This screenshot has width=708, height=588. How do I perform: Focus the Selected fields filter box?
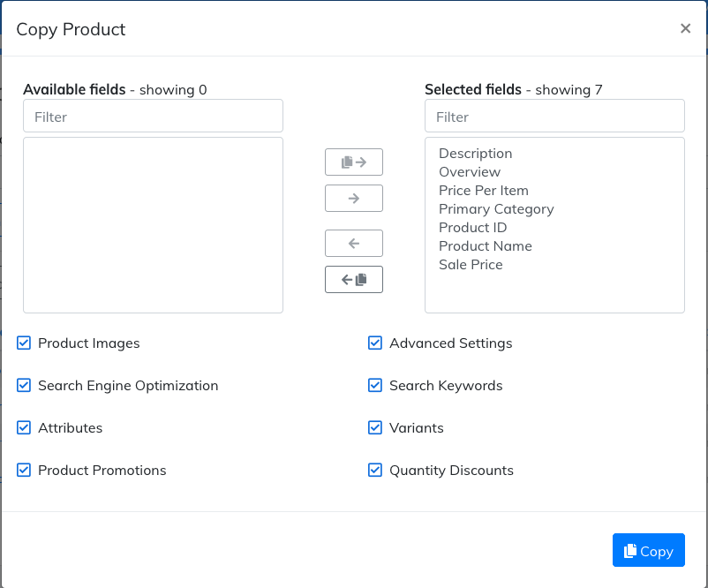[x=554, y=117]
